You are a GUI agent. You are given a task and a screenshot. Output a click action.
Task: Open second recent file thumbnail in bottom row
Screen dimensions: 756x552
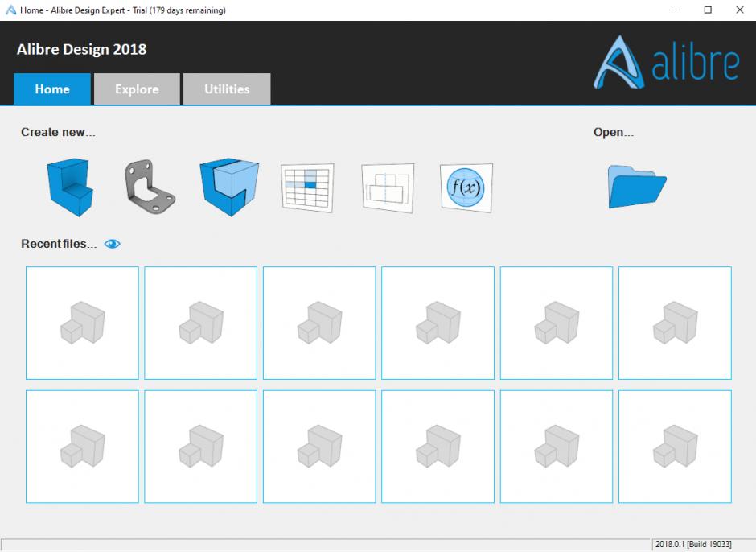(200, 447)
